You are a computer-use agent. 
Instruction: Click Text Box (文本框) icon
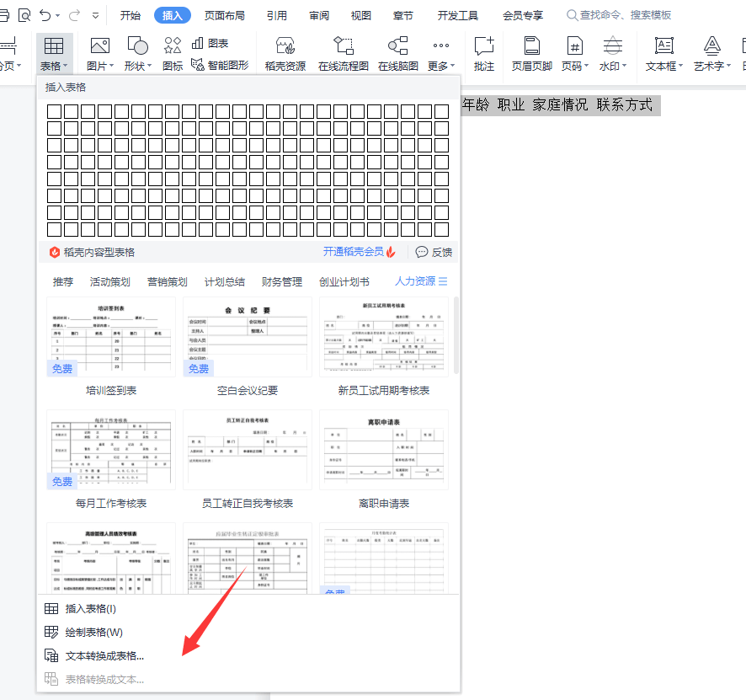pos(664,45)
